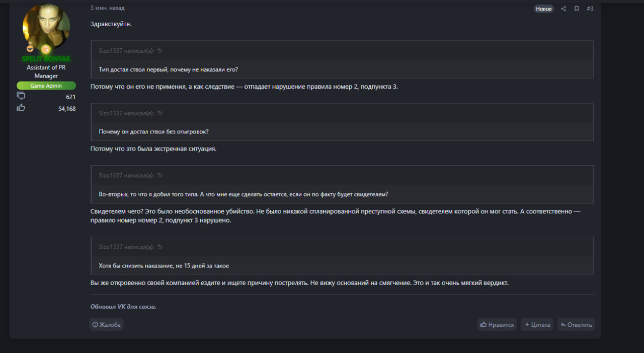Screen dimensions: 644x353
Task: Click arrow icon on the "снизить наказание" quote
Action: pyautogui.click(x=160, y=247)
